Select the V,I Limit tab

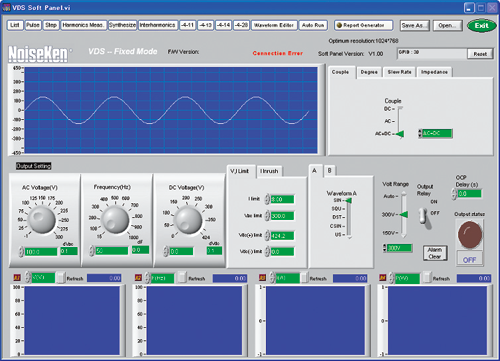(240, 171)
